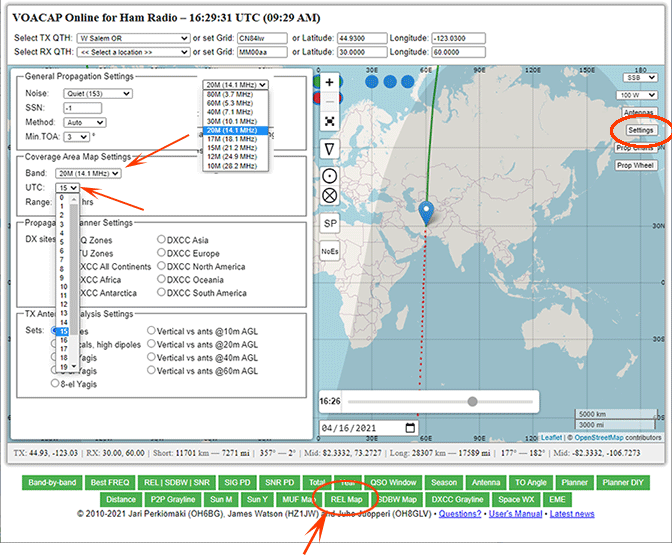Open the Select TX QTH dropdown

coord(133,38)
